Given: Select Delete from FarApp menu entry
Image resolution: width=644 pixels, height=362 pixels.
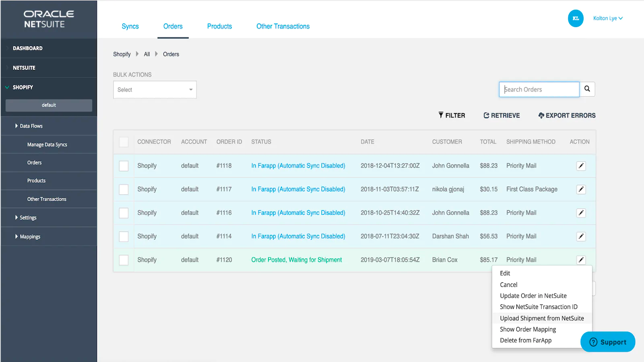Looking at the screenshot, I should [526, 340].
